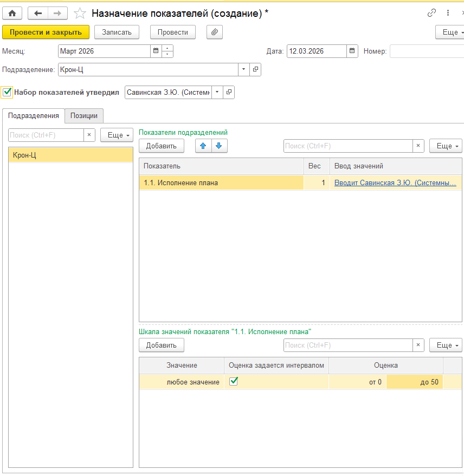Select the Подразделения tab

point(34,116)
